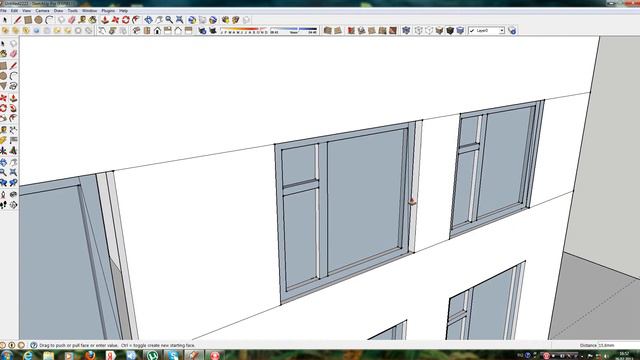Select the Pan hand tool in top toolbar
This screenshot has width=640, height=360.
[159, 20]
